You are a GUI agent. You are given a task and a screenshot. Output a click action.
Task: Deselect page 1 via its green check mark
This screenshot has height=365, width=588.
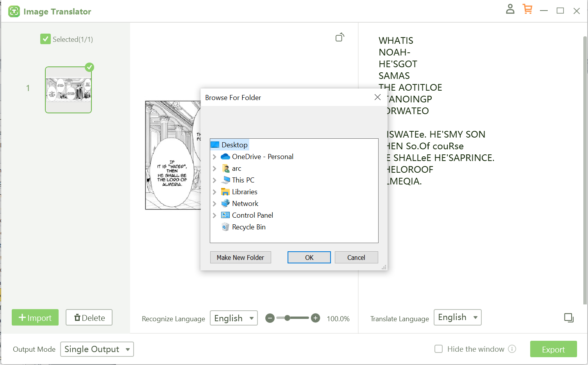coord(89,67)
